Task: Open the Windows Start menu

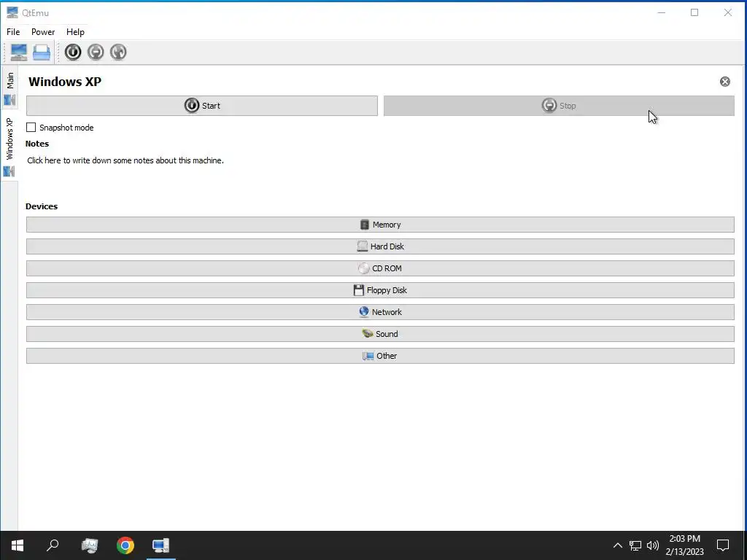Action: [18, 545]
